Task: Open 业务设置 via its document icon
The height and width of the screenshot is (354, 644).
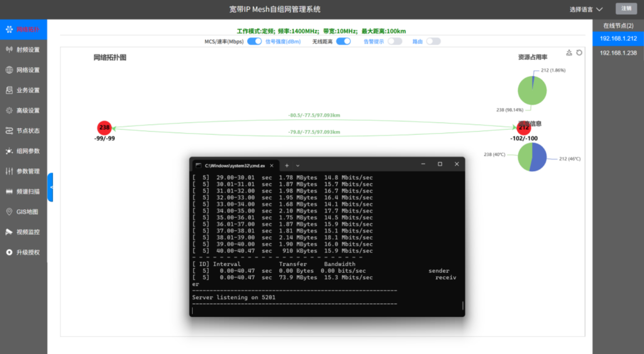Action: 9,91
